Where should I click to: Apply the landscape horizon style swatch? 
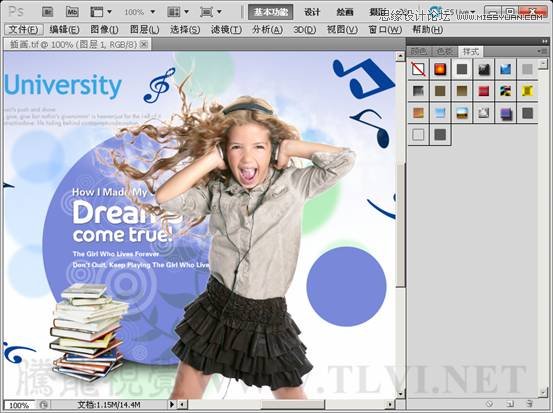point(462,113)
